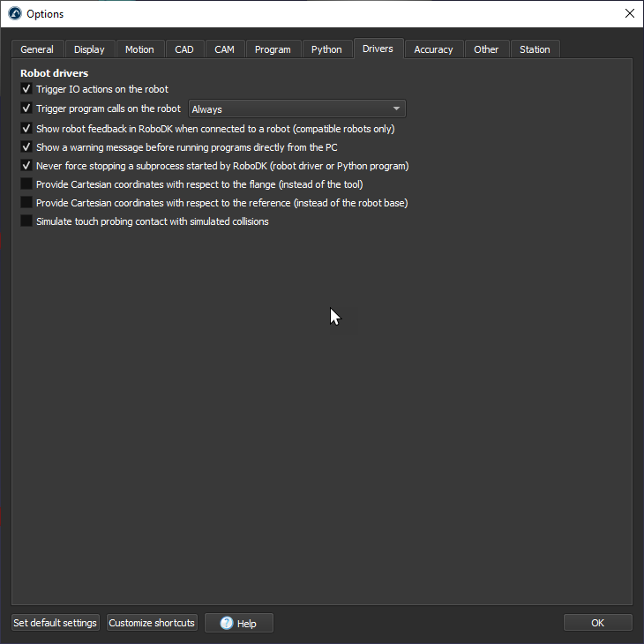This screenshot has height=644, width=644.
Task: Open the Python settings tab
Action: pos(326,49)
